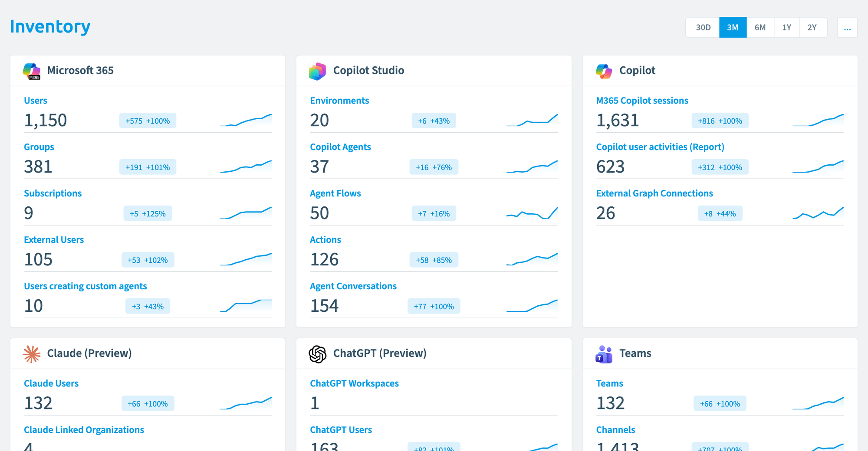Open the External Users metric

(x=54, y=240)
